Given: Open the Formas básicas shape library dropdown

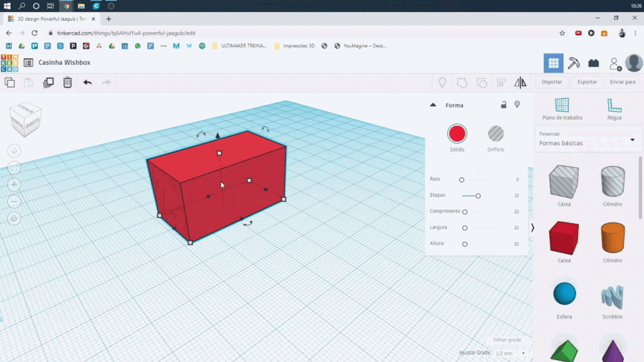Looking at the screenshot, I should click(587, 140).
